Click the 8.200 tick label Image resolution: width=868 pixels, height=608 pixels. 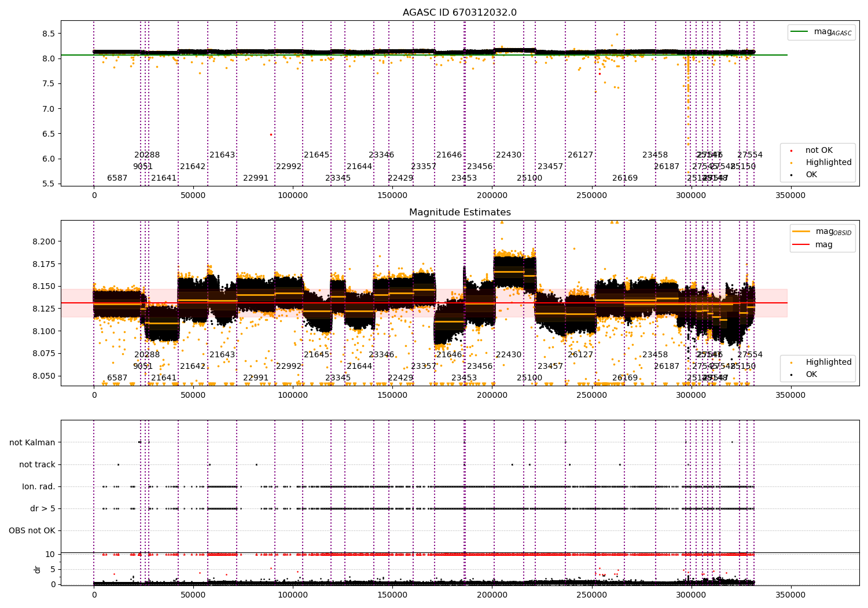[44, 241]
